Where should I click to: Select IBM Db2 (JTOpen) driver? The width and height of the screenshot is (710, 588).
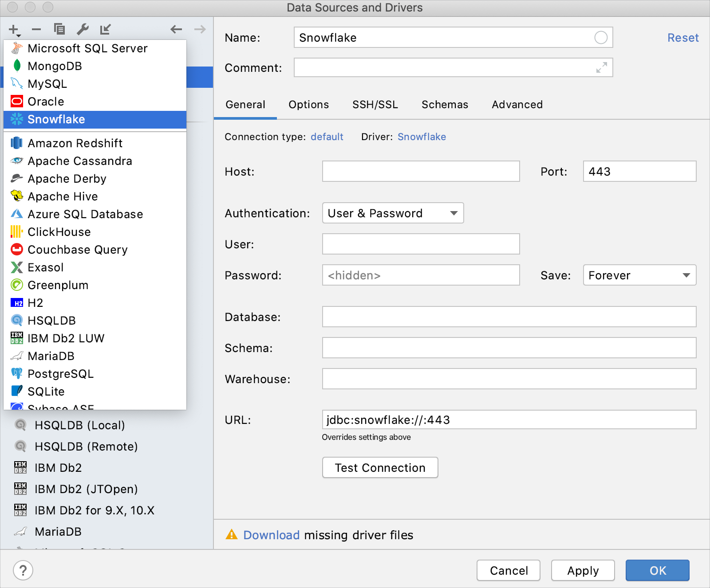click(106, 489)
